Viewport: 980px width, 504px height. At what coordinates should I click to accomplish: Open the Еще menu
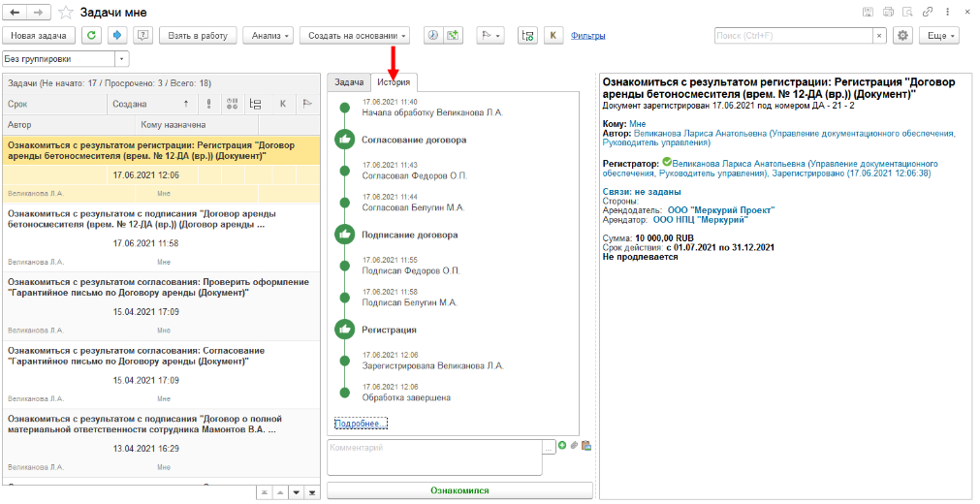938,36
